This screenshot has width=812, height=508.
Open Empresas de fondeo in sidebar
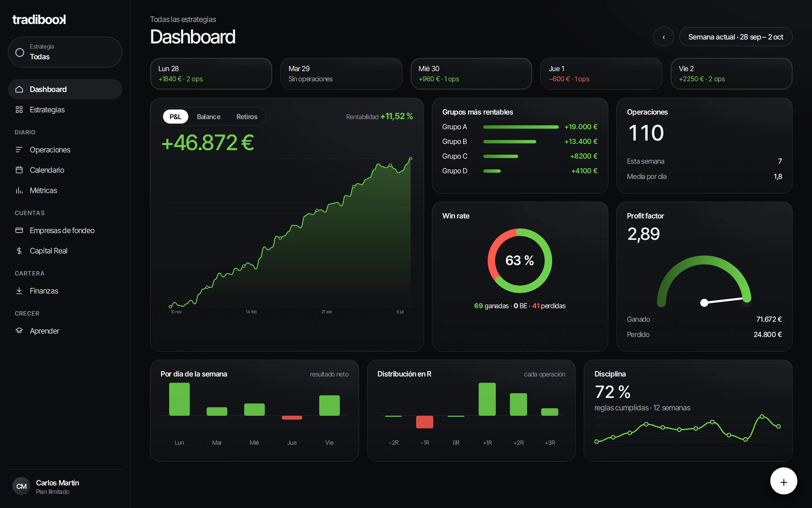point(65,230)
